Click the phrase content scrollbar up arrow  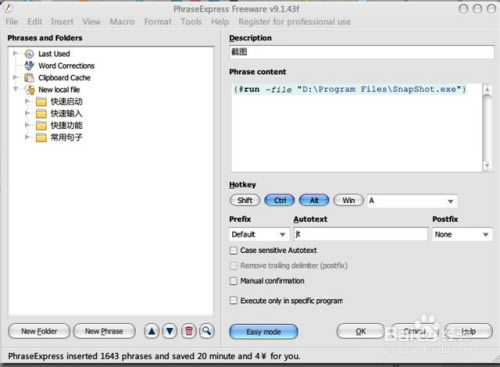click(487, 89)
